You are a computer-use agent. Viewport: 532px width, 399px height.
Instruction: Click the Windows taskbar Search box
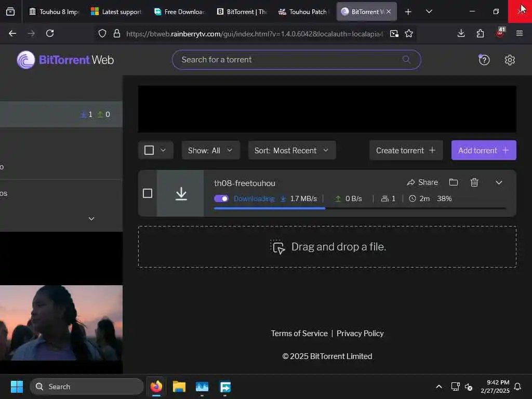87,387
